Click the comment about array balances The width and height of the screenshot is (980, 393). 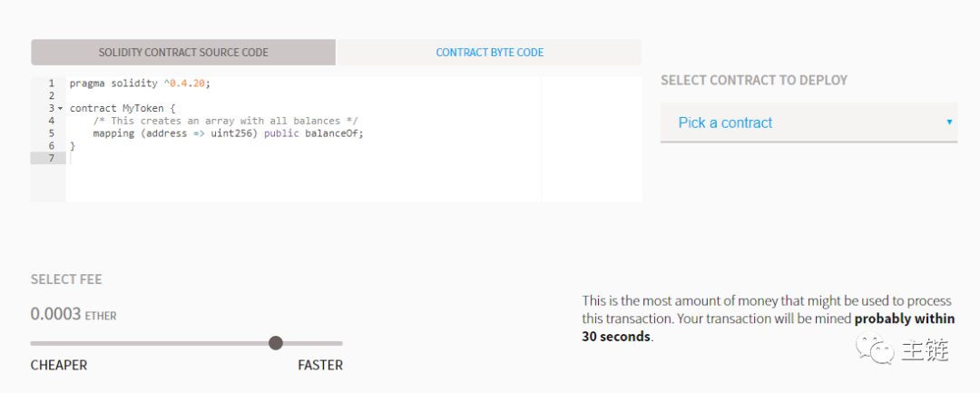pos(226,121)
